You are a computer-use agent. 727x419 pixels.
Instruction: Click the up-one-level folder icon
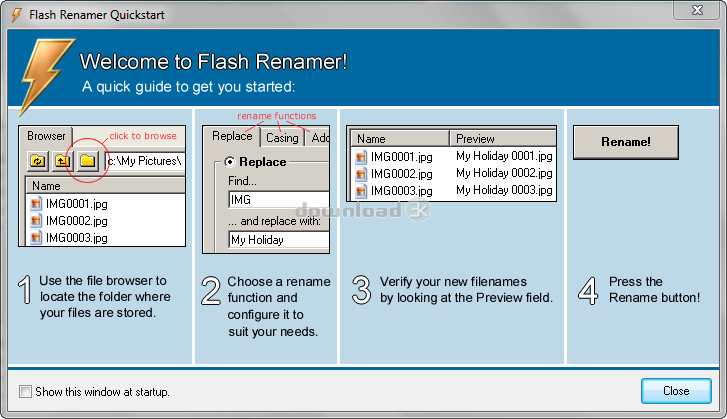tap(62, 161)
